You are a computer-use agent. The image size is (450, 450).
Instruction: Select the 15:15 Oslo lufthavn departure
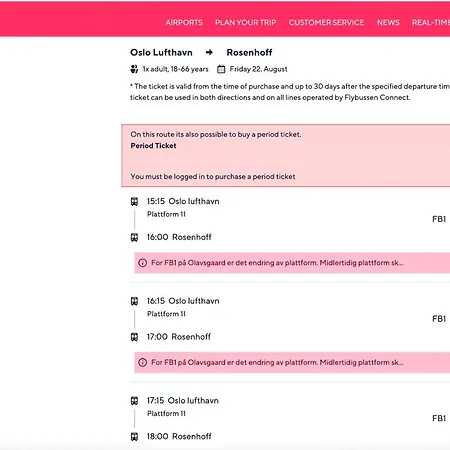290,219
